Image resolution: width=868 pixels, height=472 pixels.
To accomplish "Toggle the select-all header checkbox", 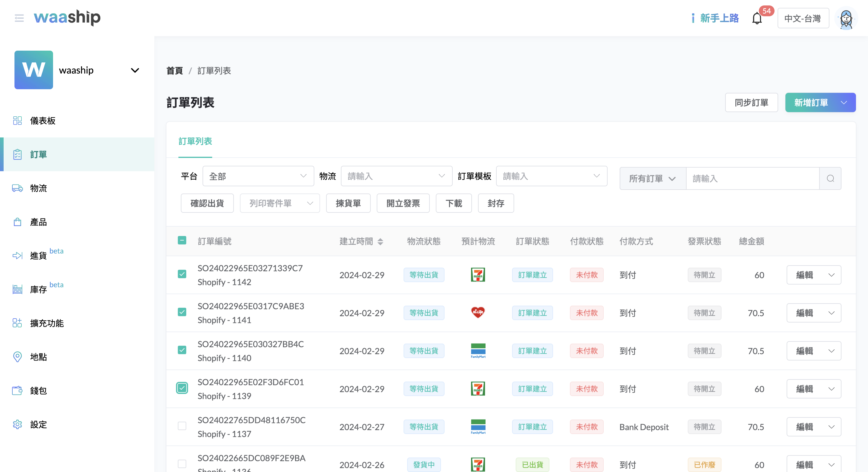I will (x=182, y=241).
